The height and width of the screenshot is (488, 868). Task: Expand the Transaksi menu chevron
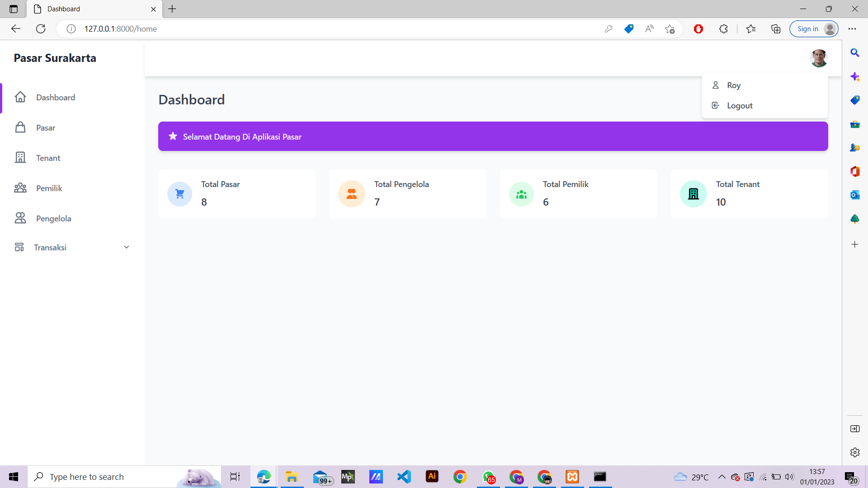click(127, 247)
